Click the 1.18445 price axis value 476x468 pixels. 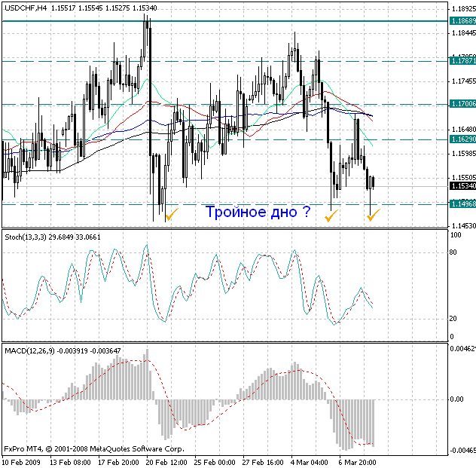coord(464,33)
